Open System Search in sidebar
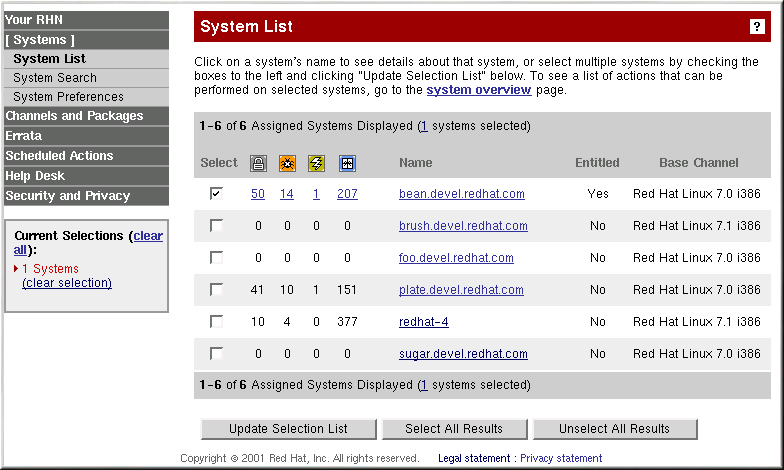 point(55,78)
